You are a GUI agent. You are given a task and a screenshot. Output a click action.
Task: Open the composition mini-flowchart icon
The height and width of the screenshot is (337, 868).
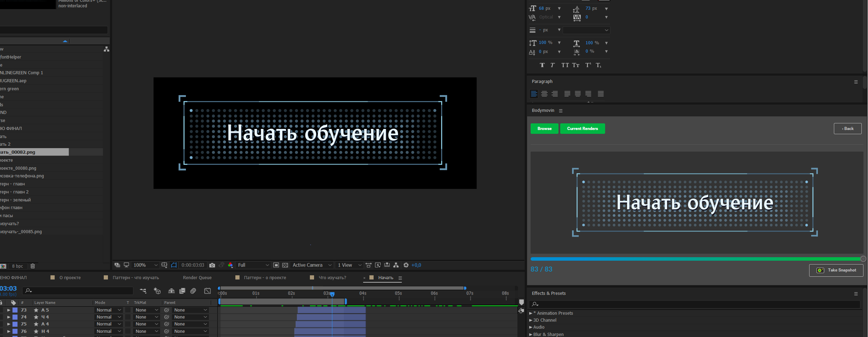click(143, 291)
